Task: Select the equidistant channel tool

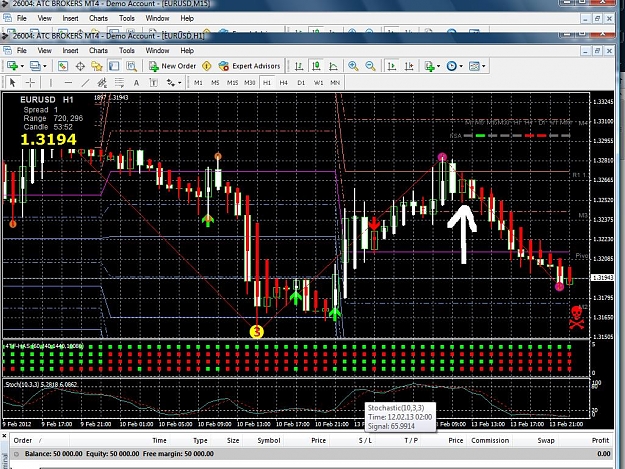Action: [102, 82]
